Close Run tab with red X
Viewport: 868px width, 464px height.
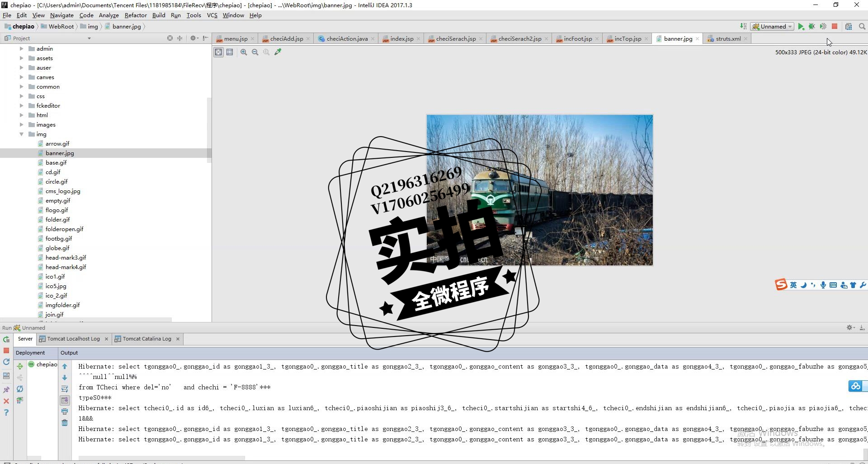click(6, 401)
